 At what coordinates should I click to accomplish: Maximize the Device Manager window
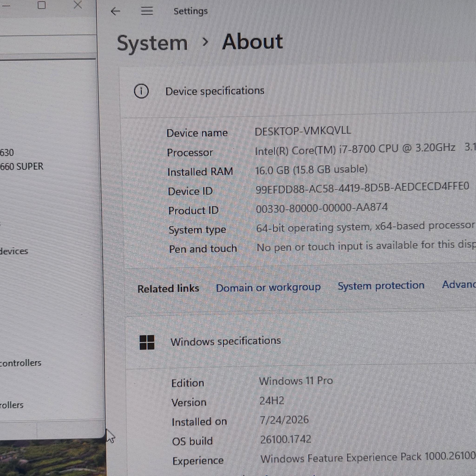[x=42, y=5]
